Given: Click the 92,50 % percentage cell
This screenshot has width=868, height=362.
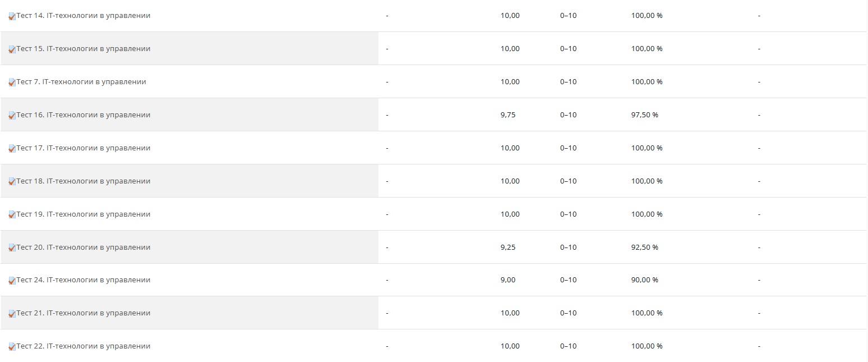Looking at the screenshot, I should click(645, 248).
